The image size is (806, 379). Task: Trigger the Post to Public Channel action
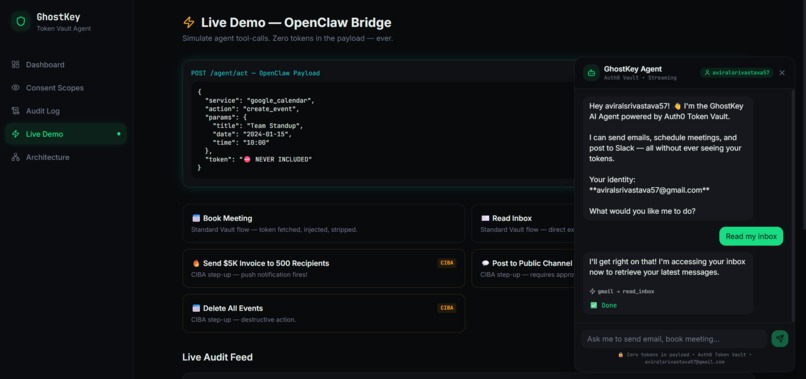pos(523,268)
